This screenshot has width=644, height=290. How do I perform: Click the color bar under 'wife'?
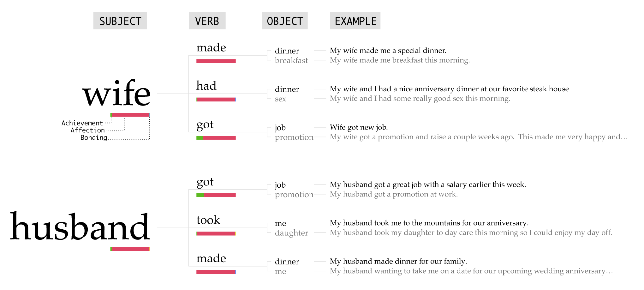click(x=130, y=115)
